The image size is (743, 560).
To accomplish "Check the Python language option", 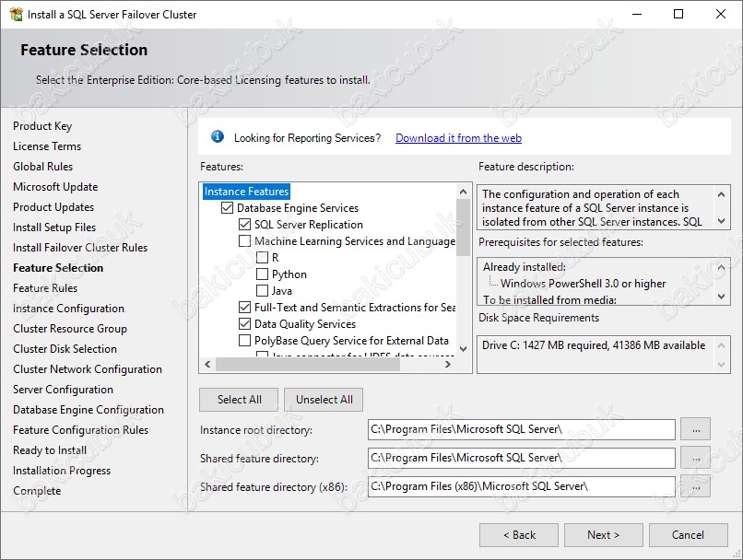I will 262,274.
